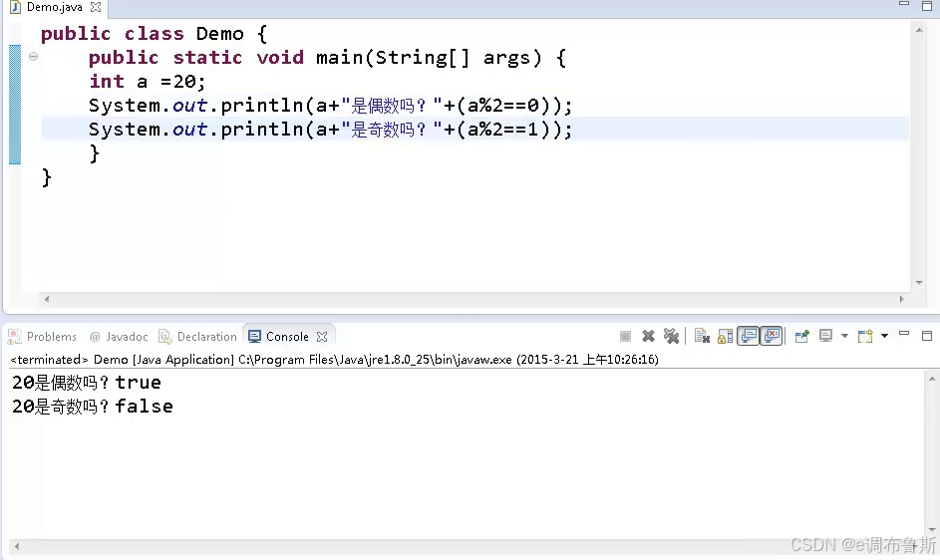Image resolution: width=940 pixels, height=560 pixels.
Task: Click the Javadoc @ tab icon
Action: point(95,337)
